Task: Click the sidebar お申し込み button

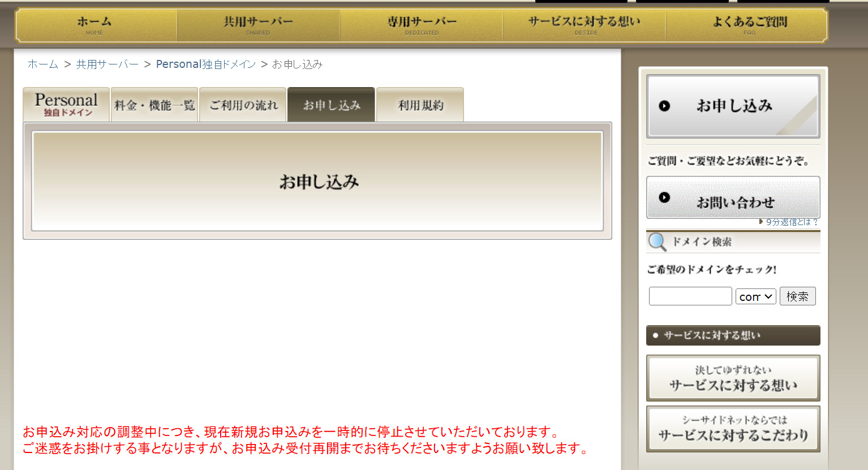Action: (x=733, y=106)
